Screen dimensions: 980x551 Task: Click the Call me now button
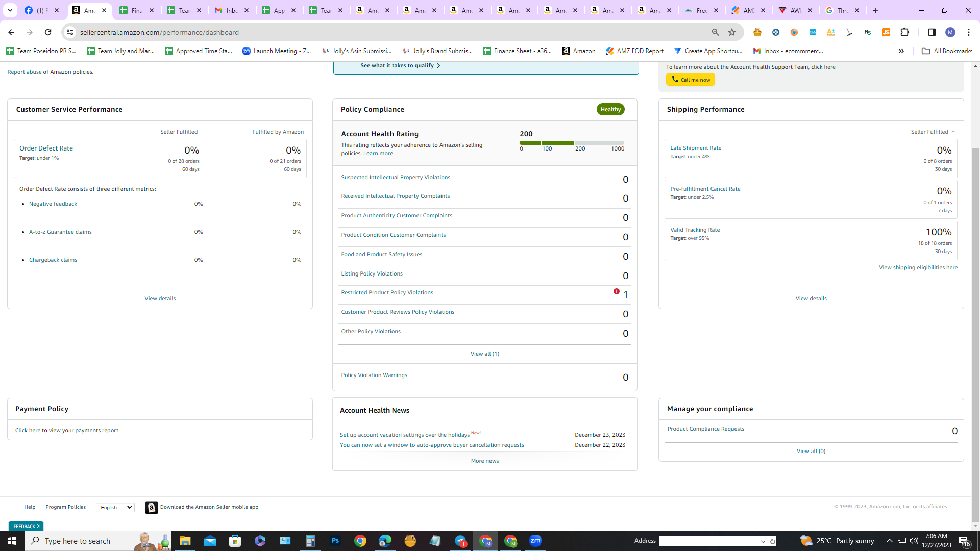(690, 80)
